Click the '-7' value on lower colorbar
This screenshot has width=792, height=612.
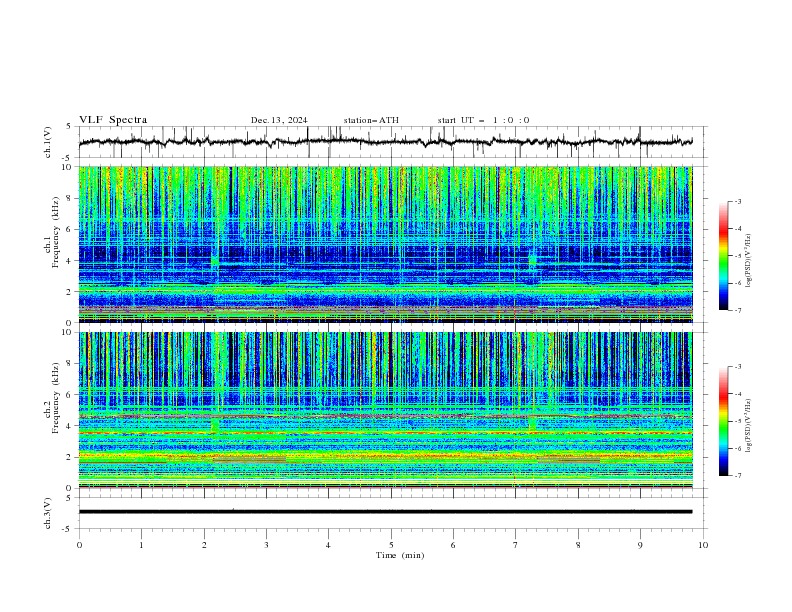(737, 476)
